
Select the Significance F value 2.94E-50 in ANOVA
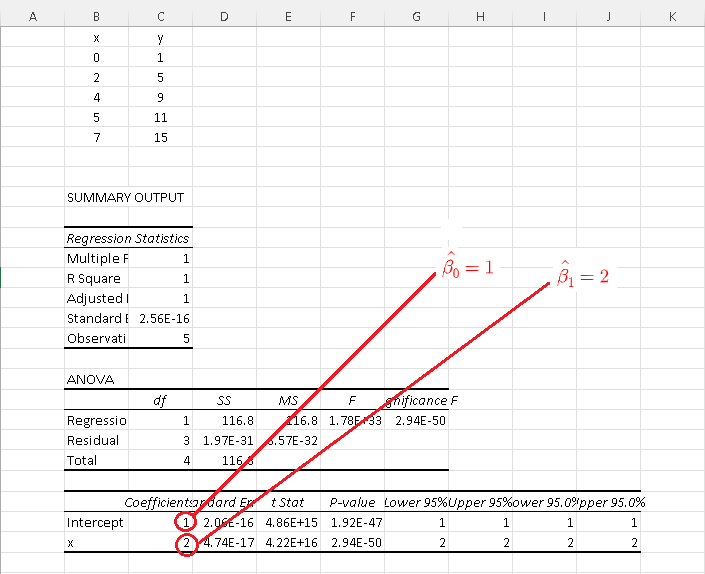(416, 421)
